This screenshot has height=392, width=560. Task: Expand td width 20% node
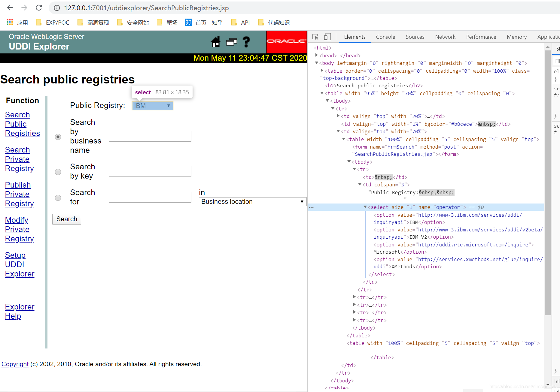(x=338, y=116)
